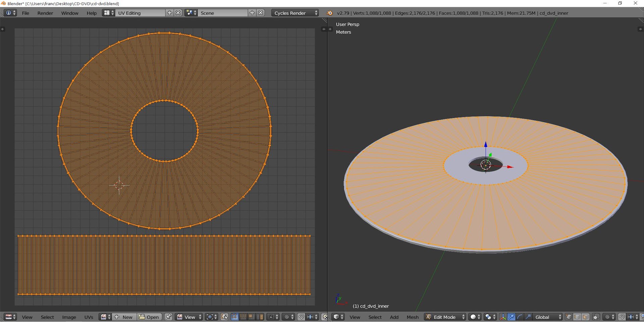Image resolution: width=644 pixels, height=322 pixels.
Task: Open the Render menu
Action: point(45,13)
